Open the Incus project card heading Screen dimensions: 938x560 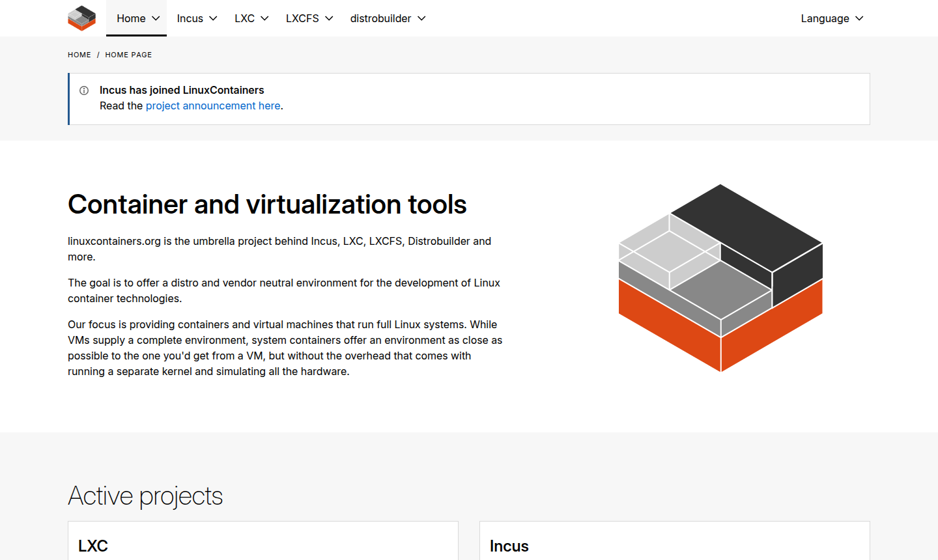[509, 546]
